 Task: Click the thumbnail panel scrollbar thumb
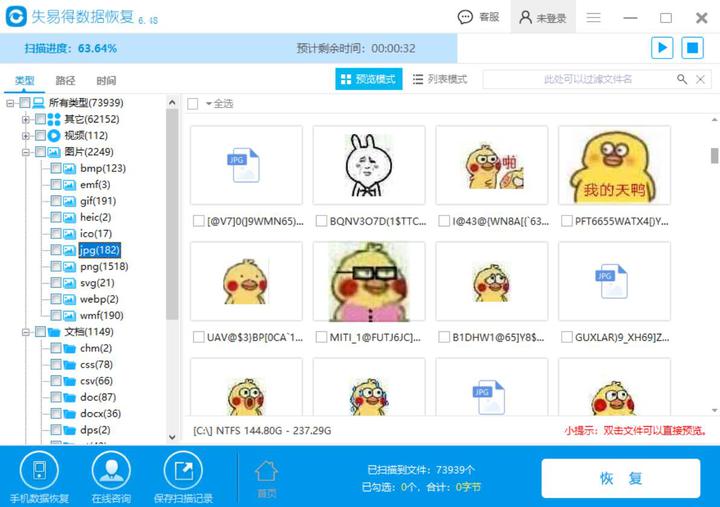714,155
